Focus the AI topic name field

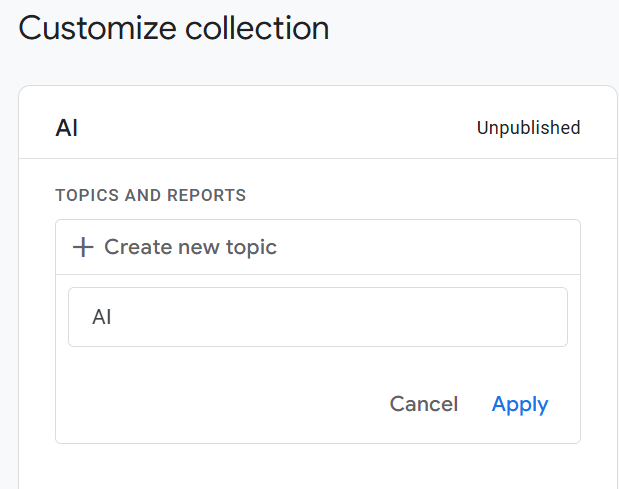pos(317,317)
